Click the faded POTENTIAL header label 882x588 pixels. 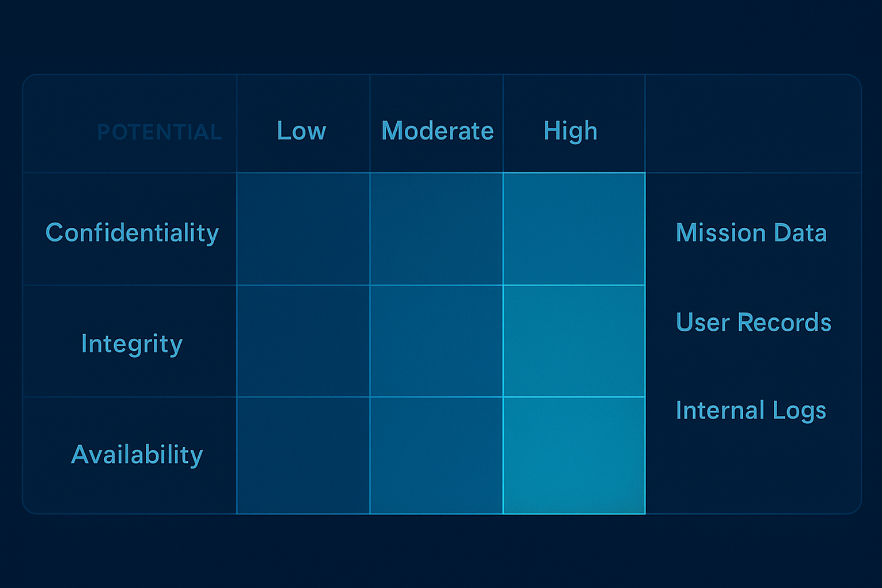(x=159, y=132)
